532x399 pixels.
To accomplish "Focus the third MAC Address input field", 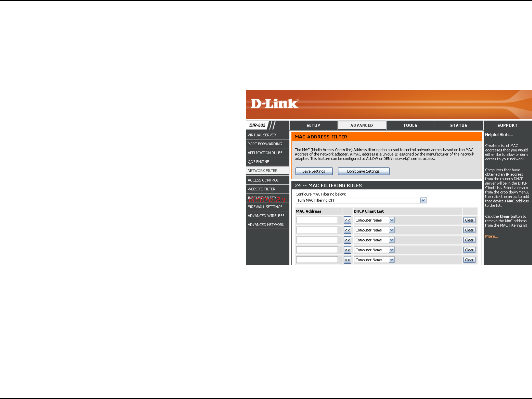I will 317,240.
